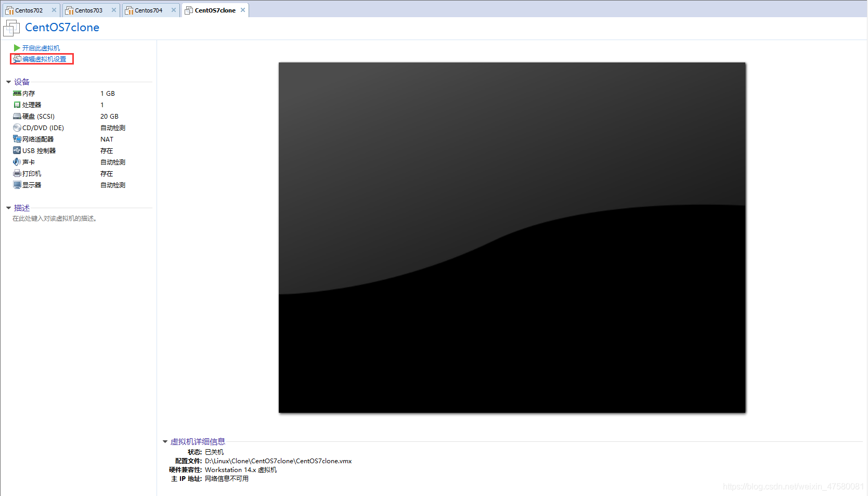This screenshot has width=868, height=496.
Task: Click the 20 GB hard disk value
Action: coord(109,117)
